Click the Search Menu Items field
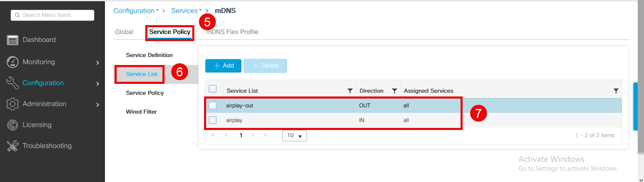644x182 pixels. pyautogui.click(x=52, y=15)
